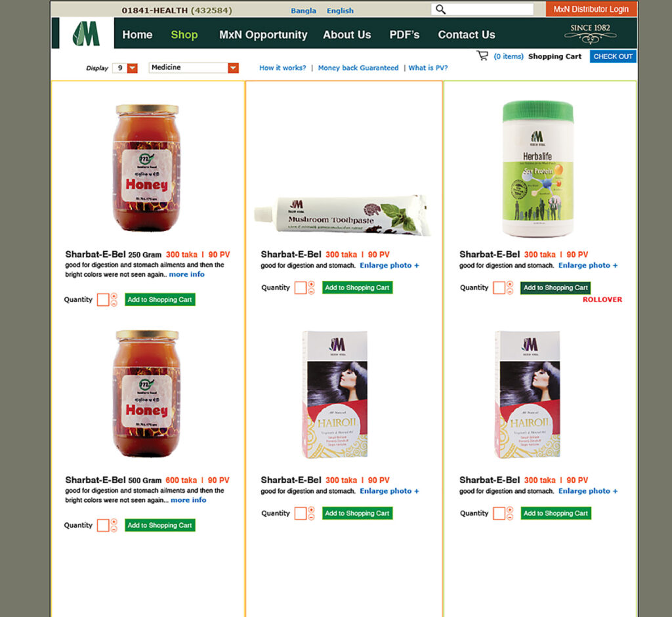Switch site language to Bangla
672x617 pixels.
[x=303, y=11]
